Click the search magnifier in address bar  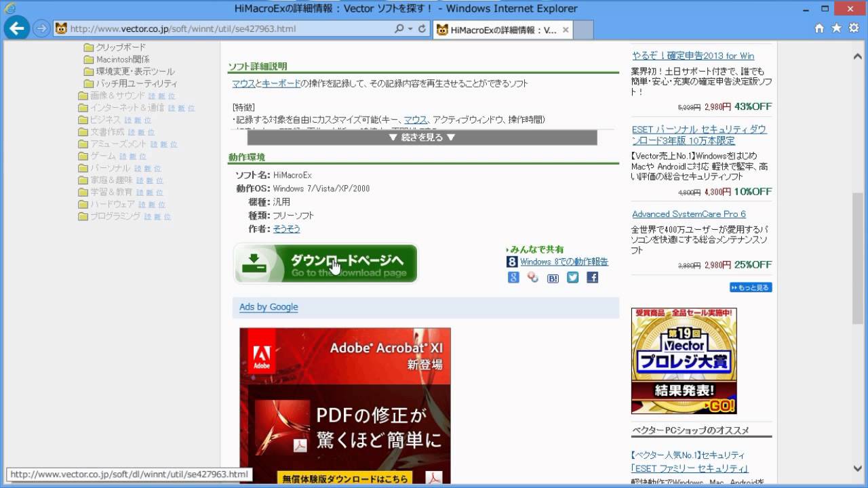399,29
